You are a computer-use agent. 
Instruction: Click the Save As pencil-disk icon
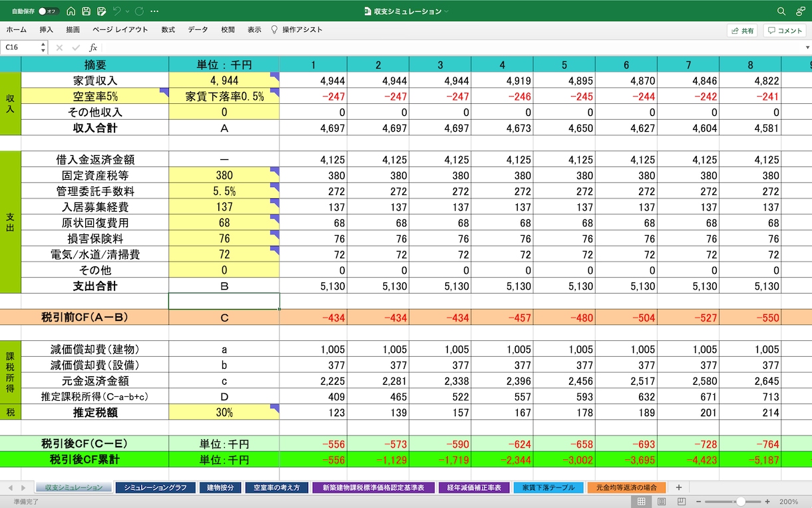click(x=102, y=11)
